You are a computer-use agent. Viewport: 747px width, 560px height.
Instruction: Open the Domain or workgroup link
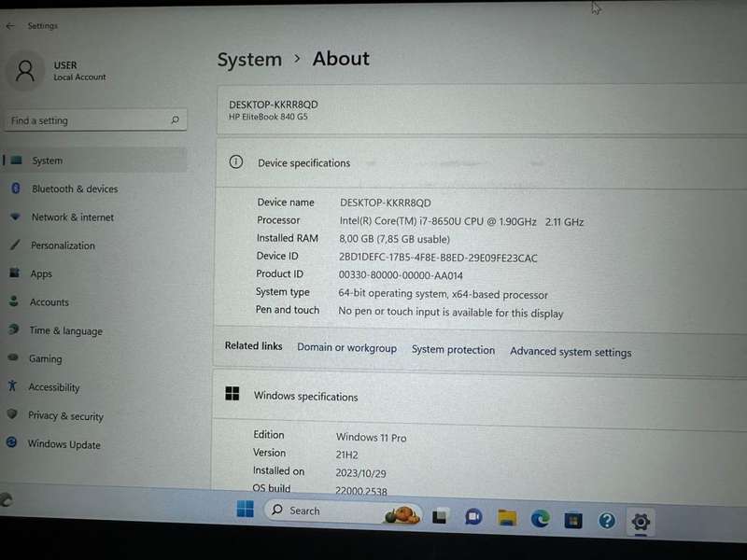pyautogui.click(x=346, y=347)
